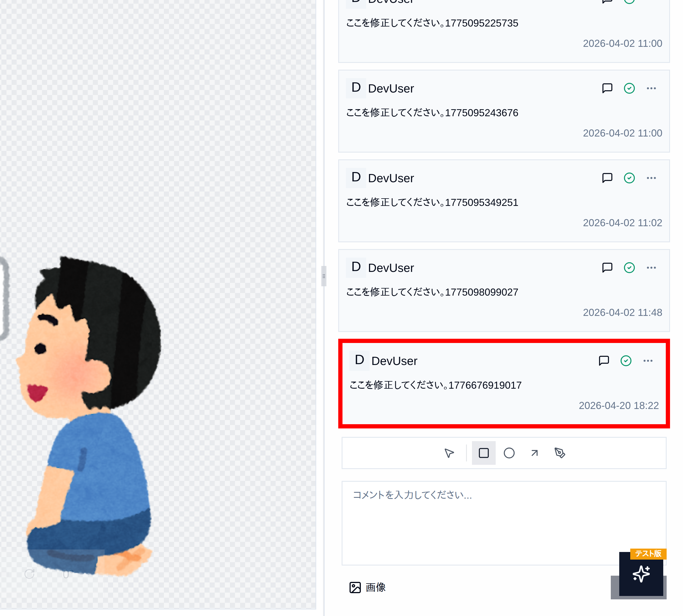Open more options for comment 1776676919017

coord(648,361)
